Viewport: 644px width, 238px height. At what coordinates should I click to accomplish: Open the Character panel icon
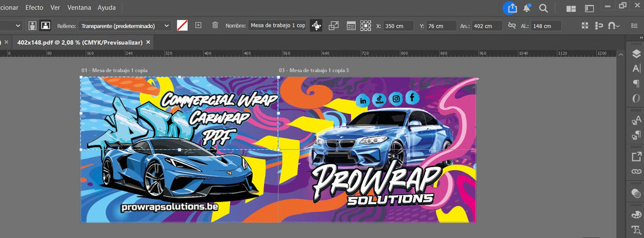tap(636, 68)
